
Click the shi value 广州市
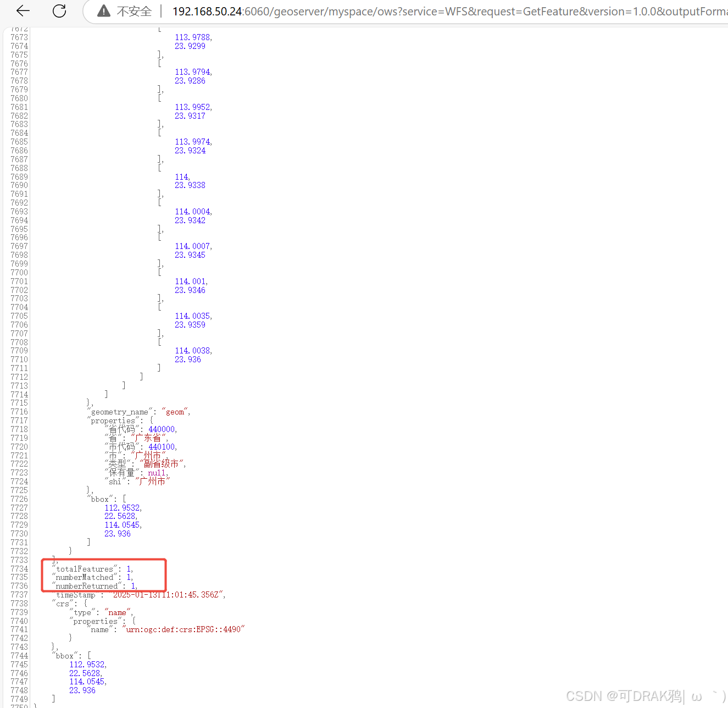(152, 482)
